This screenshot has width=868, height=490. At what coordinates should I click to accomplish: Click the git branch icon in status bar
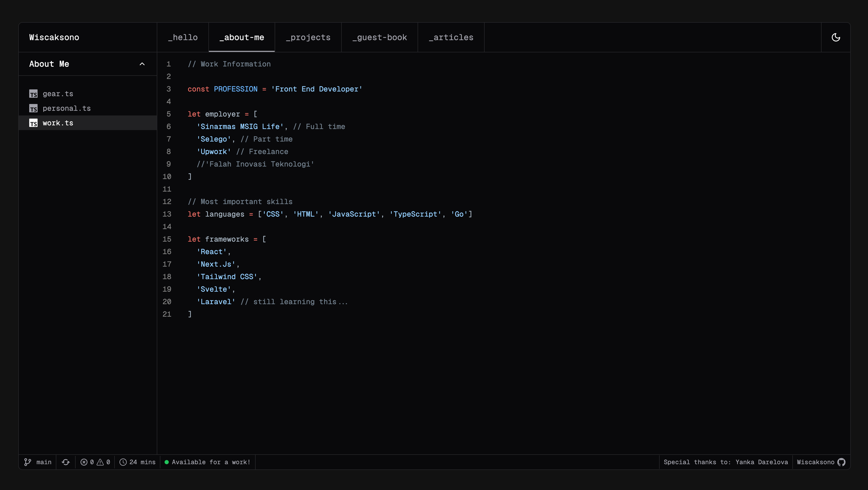pos(28,462)
